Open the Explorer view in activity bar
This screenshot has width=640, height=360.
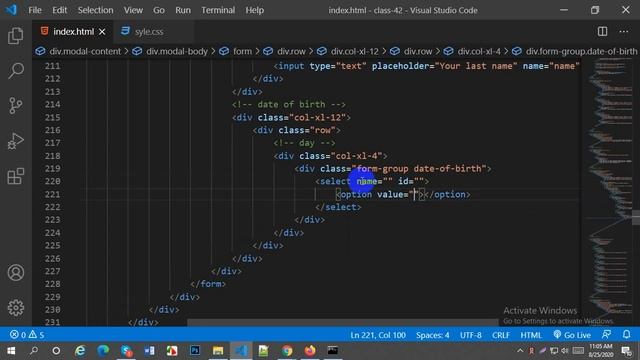click(x=16, y=36)
